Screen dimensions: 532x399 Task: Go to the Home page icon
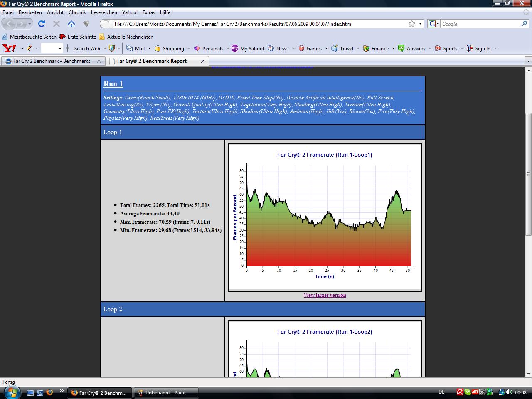(71, 24)
